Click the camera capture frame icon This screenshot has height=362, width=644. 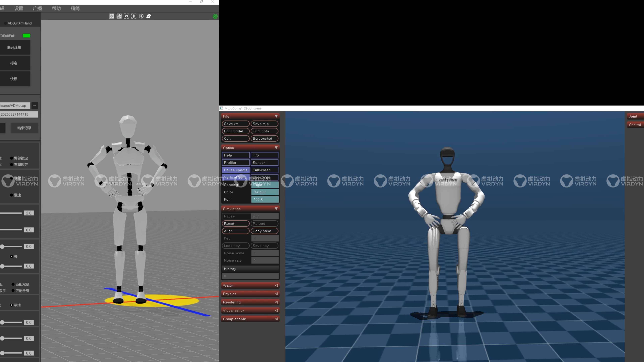coord(126,16)
